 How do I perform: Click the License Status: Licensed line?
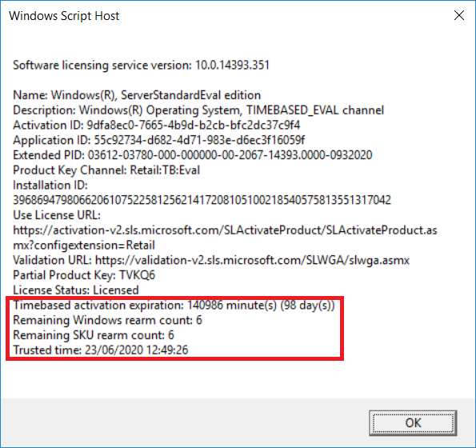(x=75, y=290)
